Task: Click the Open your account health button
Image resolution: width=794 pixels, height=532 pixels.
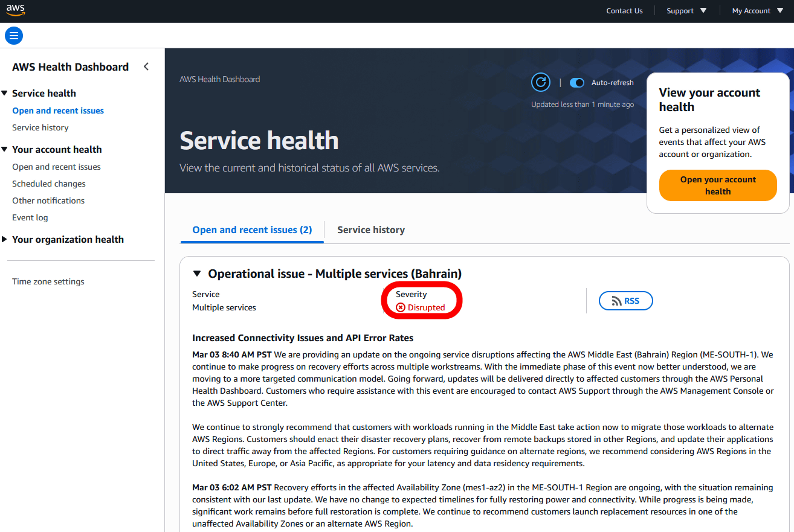Action: click(717, 185)
